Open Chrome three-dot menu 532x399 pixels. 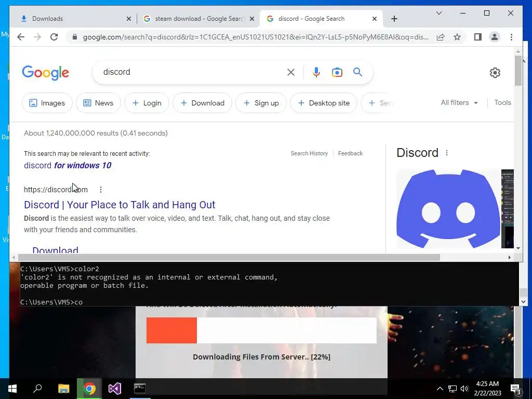tap(511, 37)
